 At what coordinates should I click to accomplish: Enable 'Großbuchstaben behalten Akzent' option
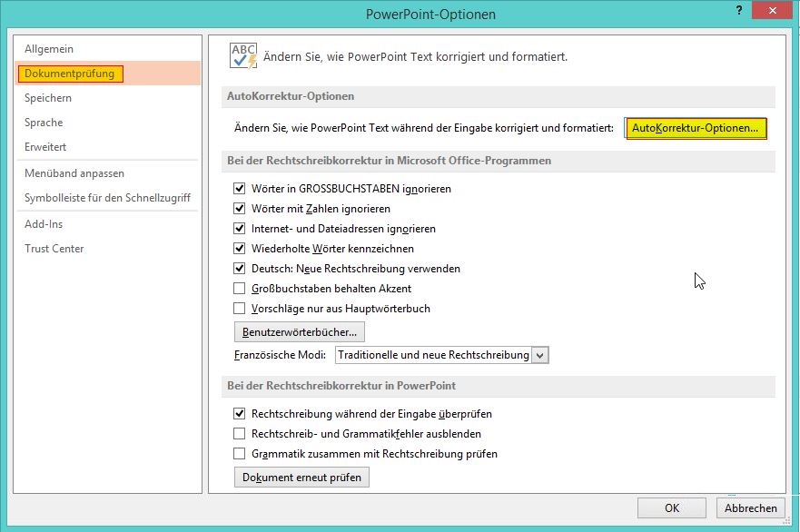[240, 289]
